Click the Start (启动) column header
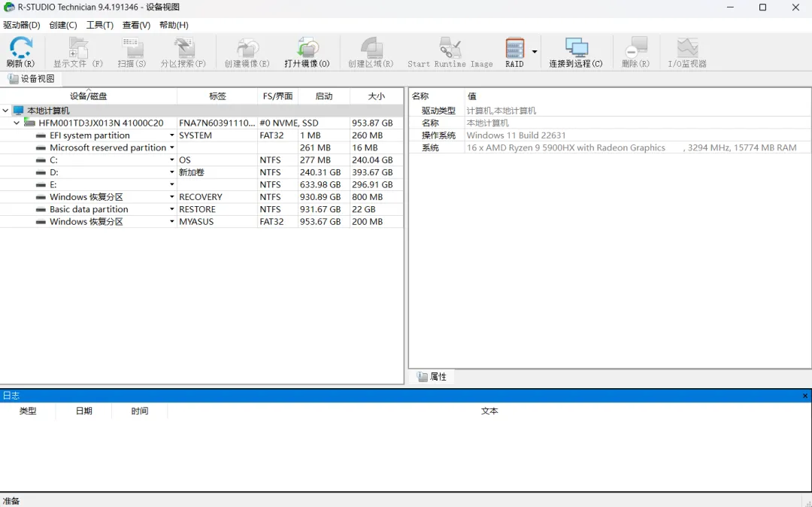 point(323,96)
